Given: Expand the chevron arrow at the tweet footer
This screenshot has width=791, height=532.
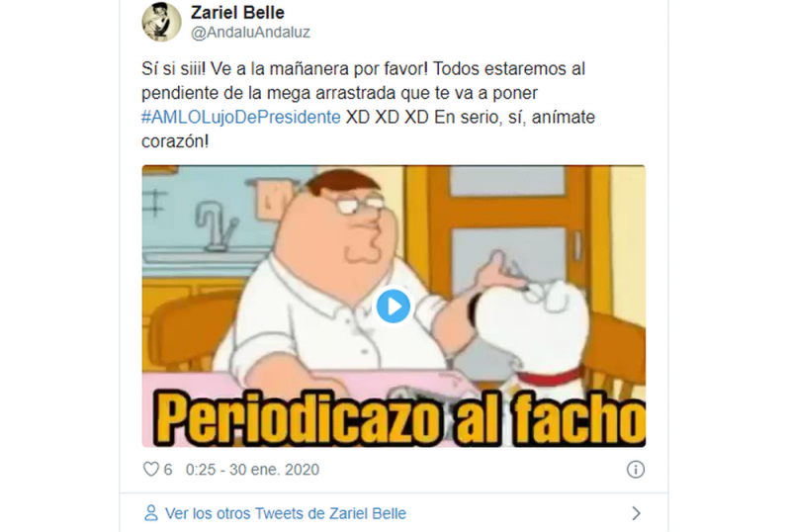Looking at the screenshot, I should tap(636, 513).
